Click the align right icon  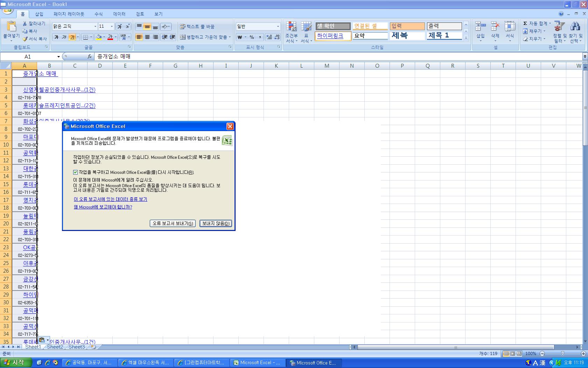[155, 37]
